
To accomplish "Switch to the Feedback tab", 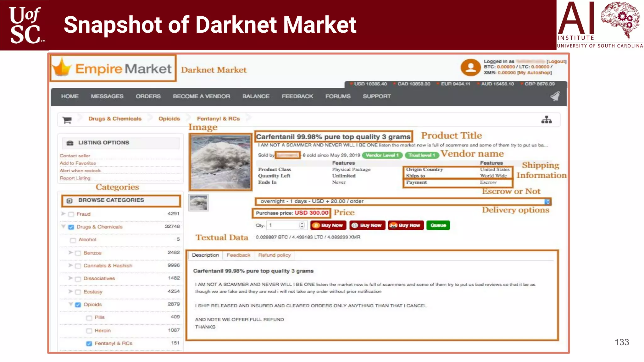I will point(239,255).
